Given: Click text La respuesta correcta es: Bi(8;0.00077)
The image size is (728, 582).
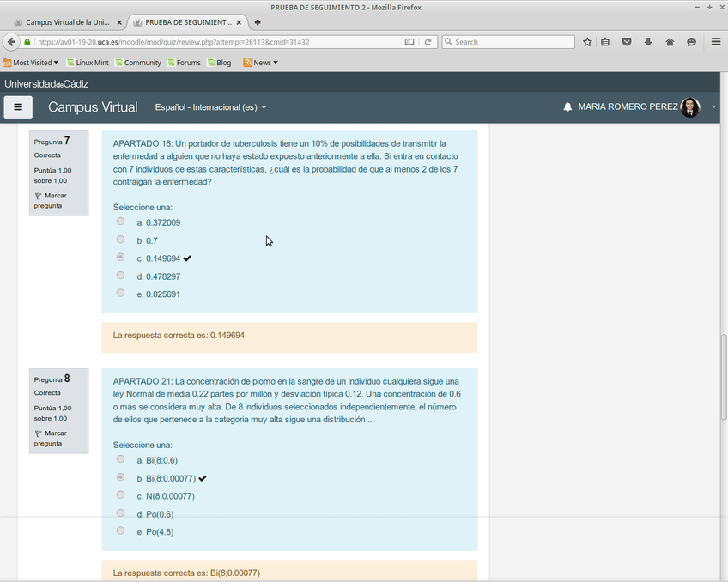Looking at the screenshot, I should [186, 573].
